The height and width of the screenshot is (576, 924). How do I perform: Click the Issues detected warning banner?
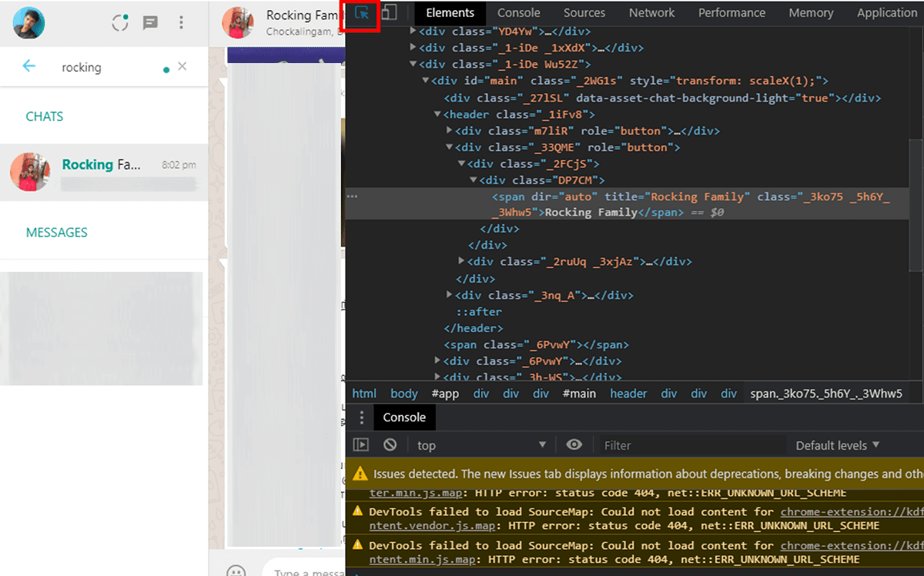pyautogui.click(x=634, y=474)
